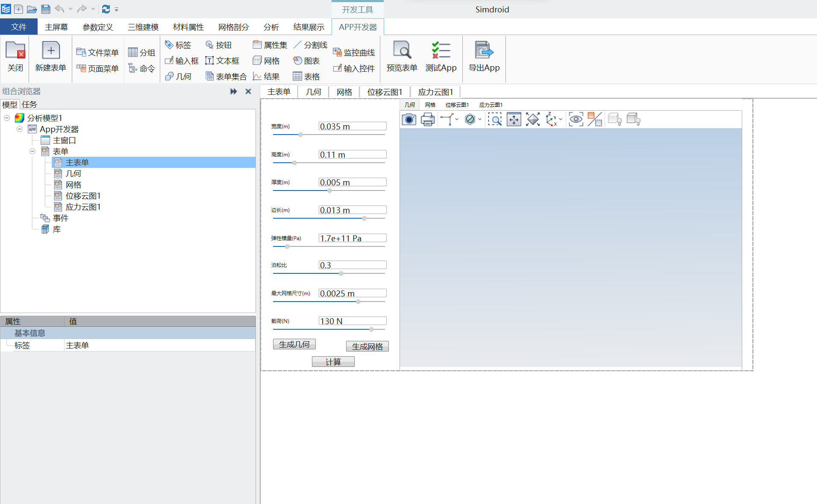Screen dimensions: 817x504
Task: Insert an 输入控件 control
Action: pos(354,68)
